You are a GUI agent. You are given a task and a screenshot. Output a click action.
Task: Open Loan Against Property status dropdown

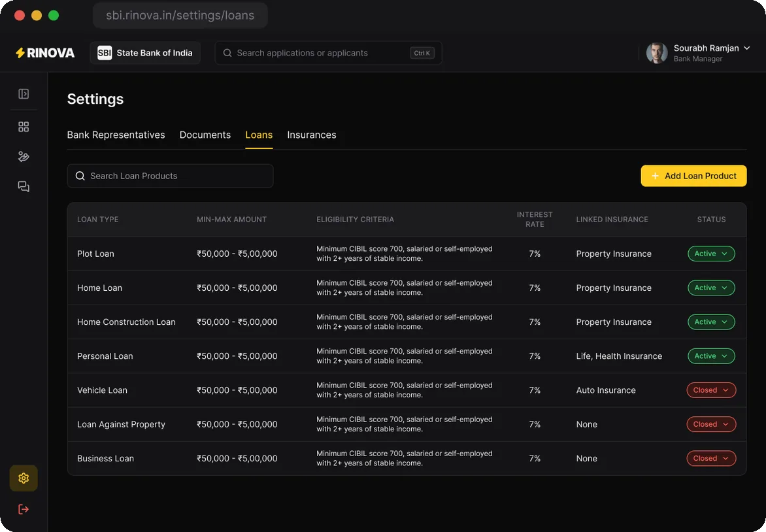pos(711,425)
